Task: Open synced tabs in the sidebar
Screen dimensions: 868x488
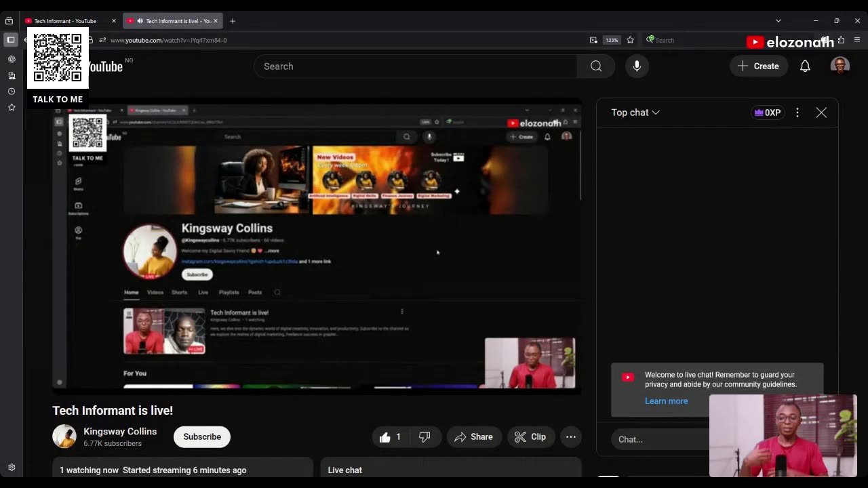Action: pyautogui.click(x=12, y=75)
